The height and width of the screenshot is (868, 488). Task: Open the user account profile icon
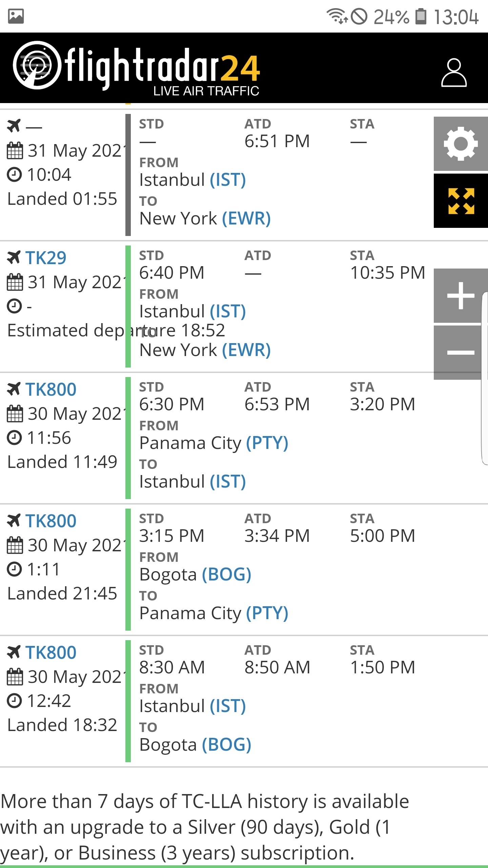coord(454,73)
